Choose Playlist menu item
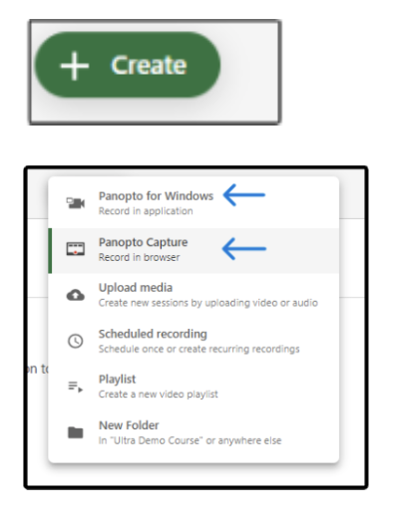 (194, 387)
